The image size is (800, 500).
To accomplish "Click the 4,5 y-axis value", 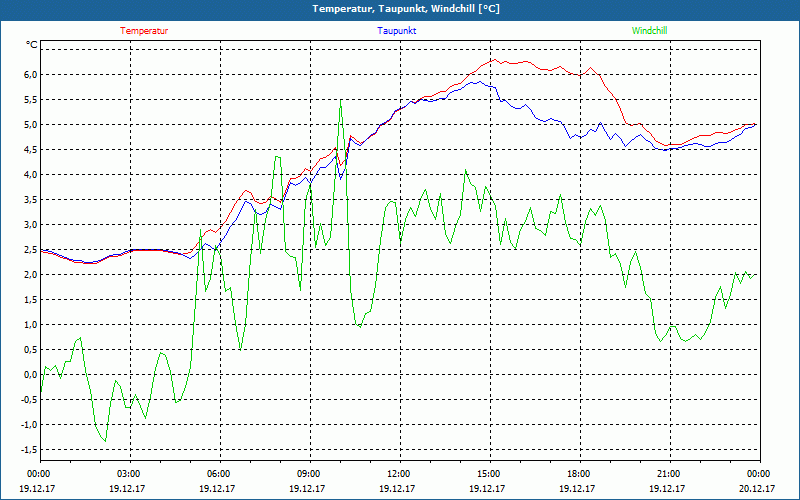I will pyautogui.click(x=31, y=149).
